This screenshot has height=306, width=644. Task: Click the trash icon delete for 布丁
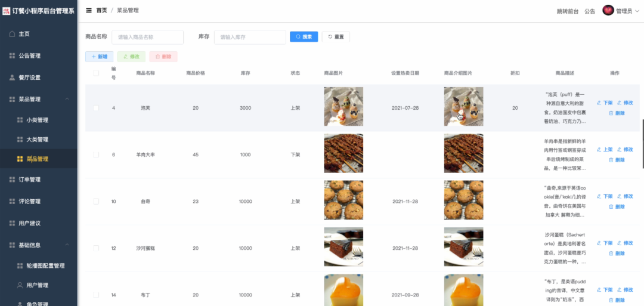coord(611,300)
